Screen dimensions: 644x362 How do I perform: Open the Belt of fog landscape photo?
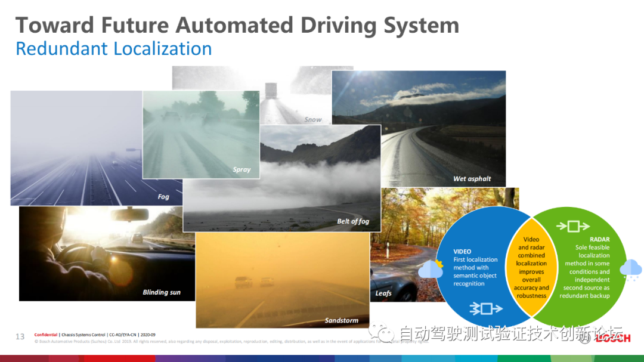281,178
